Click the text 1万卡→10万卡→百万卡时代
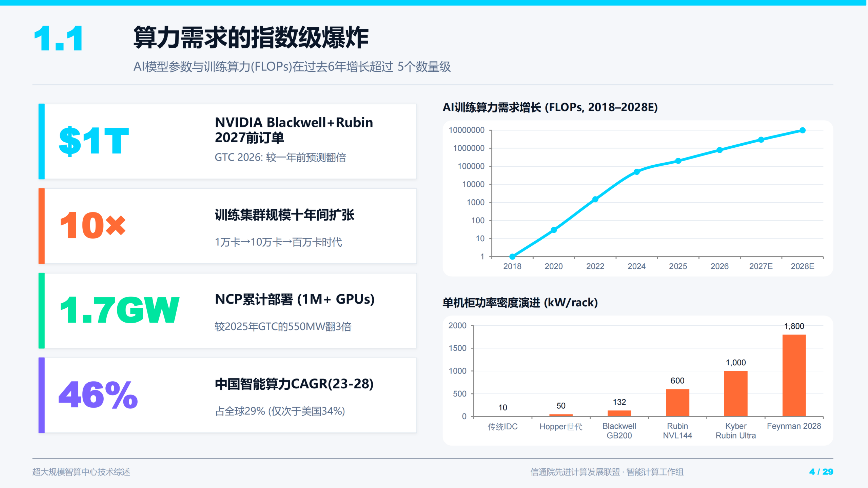Viewport: 868px width, 488px height. coord(278,242)
